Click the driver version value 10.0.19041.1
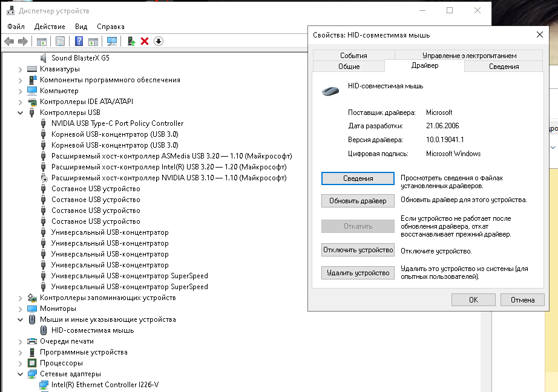The width and height of the screenshot is (558, 392). tap(445, 140)
